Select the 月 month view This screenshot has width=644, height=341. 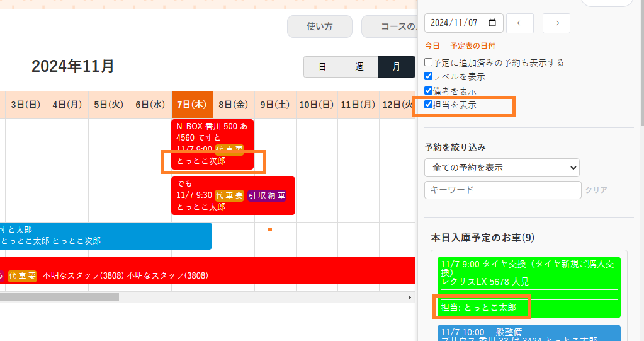(396, 67)
